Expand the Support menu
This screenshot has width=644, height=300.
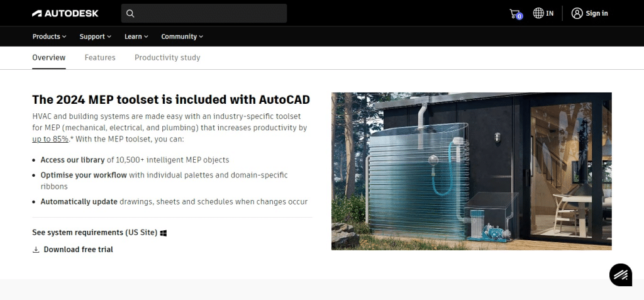96,36
